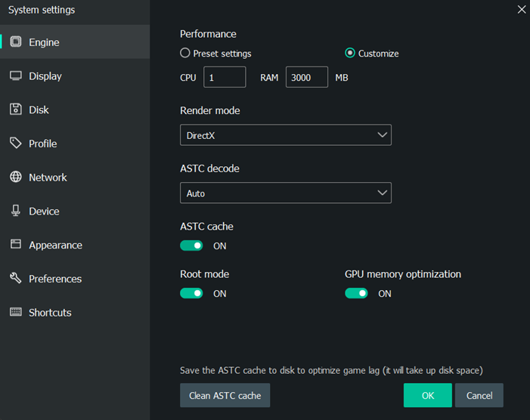Viewport: 530px width, 420px height.
Task: Click the ASTC decode label
Action: pos(209,168)
